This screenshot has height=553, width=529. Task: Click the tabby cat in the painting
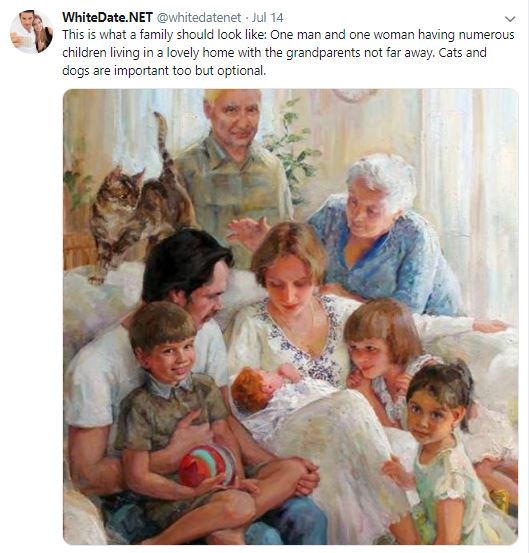click(x=141, y=201)
